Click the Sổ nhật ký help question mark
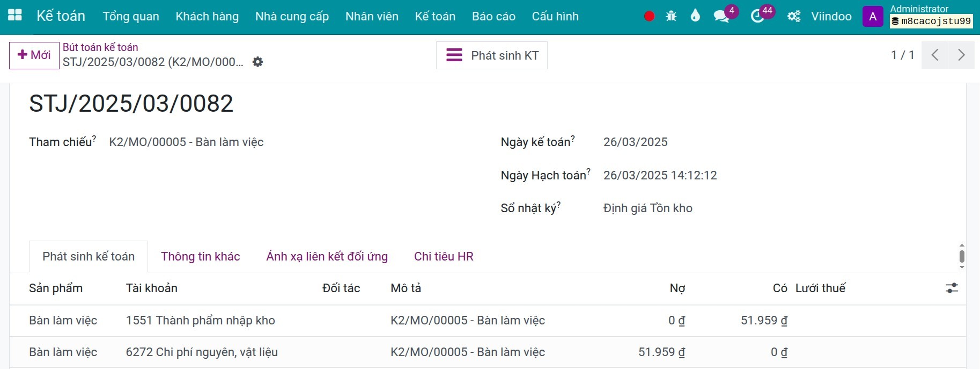980x369 pixels. 558,204
